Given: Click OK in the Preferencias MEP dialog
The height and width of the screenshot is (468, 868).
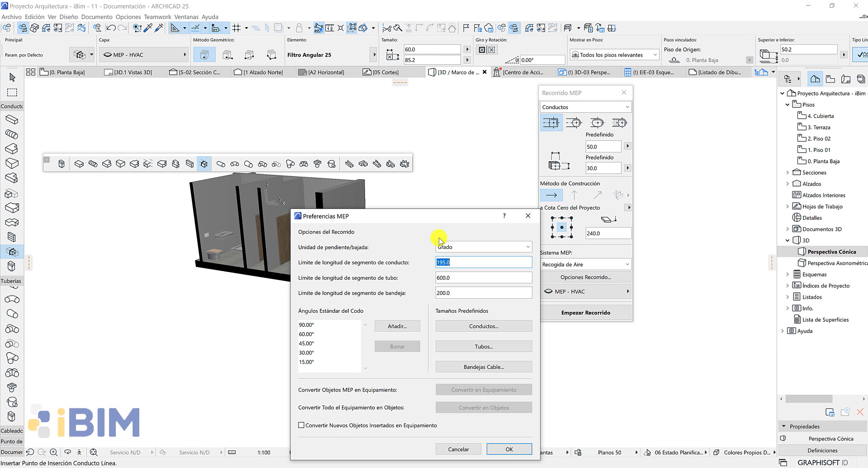Looking at the screenshot, I should click(509, 449).
